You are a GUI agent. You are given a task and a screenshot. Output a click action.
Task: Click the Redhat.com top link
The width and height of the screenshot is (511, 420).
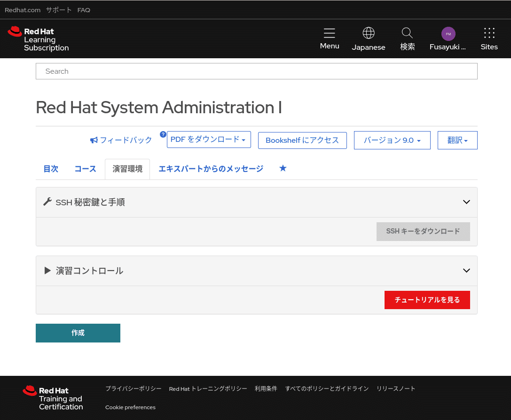click(23, 10)
